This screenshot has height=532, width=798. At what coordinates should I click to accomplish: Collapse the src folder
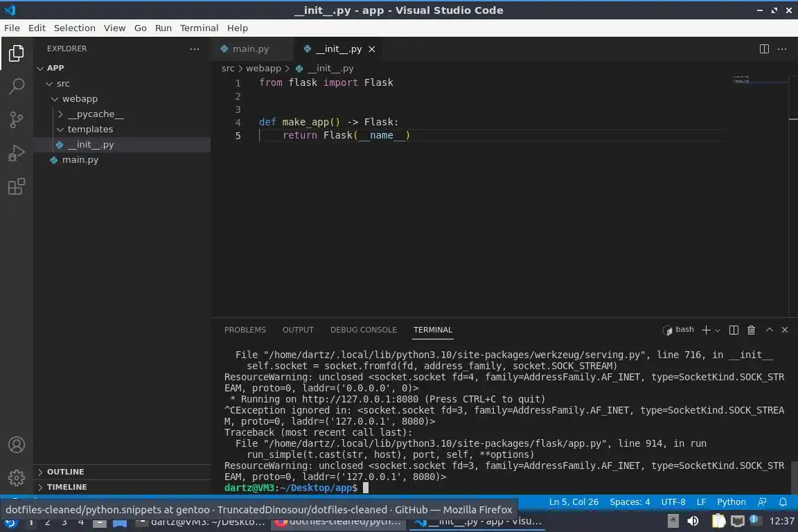coord(122,84)
